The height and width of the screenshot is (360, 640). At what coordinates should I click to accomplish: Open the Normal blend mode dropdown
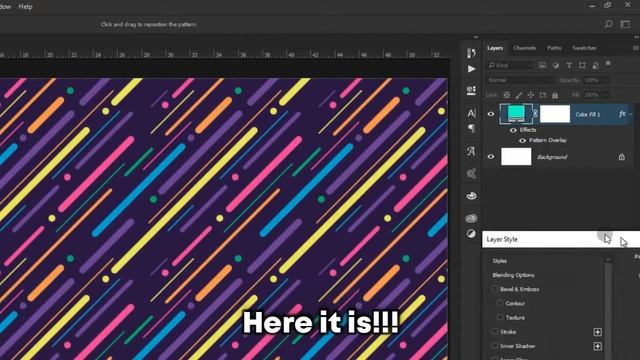[520, 80]
